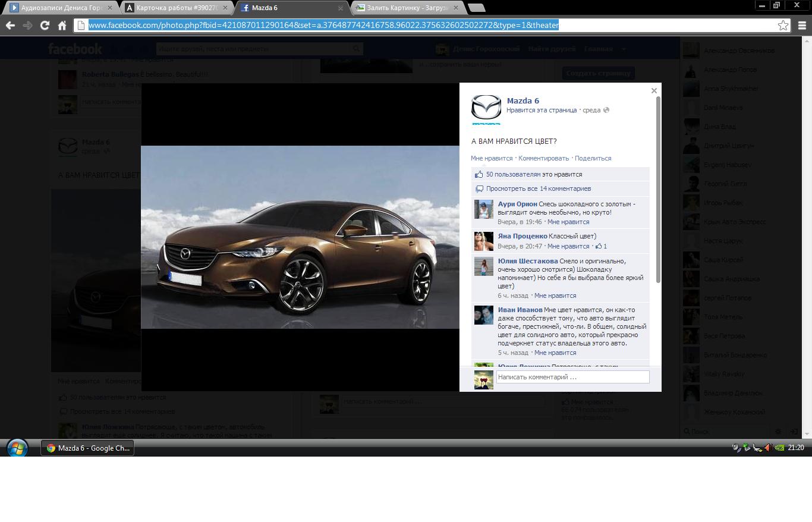Click Аури Орион's profile picture
The height and width of the screenshot is (522, 812).
tap(484, 209)
